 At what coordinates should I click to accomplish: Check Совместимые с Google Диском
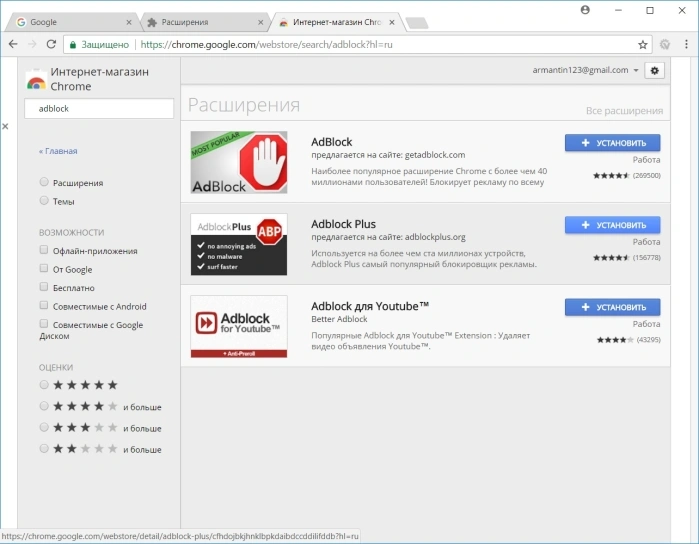click(44, 324)
